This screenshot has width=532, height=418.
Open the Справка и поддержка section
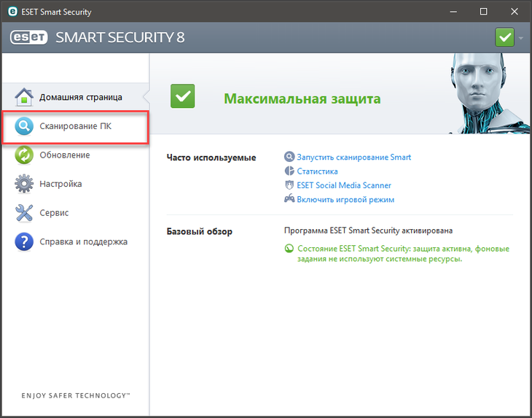(x=84, y=241)
